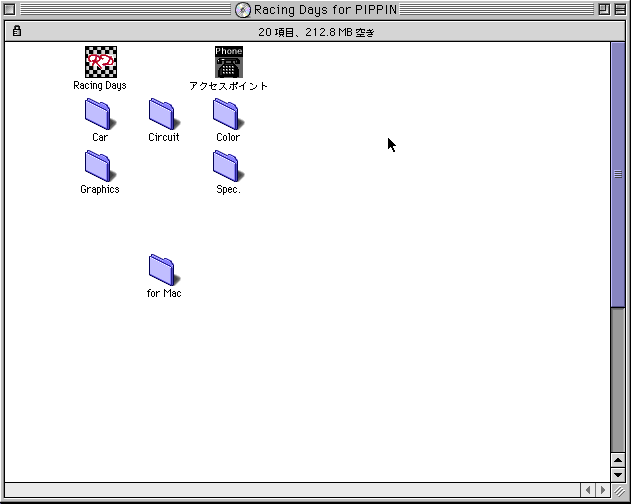Screen dimensions: 631x504
Task: Select the Circuit folder
Action: (164, 114)
